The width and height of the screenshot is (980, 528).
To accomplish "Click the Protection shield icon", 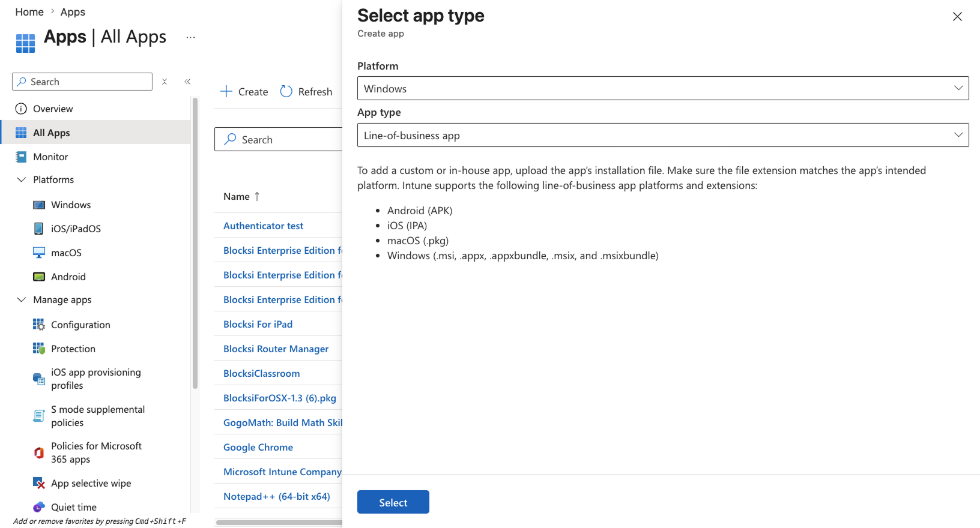I will pos(39,349).
